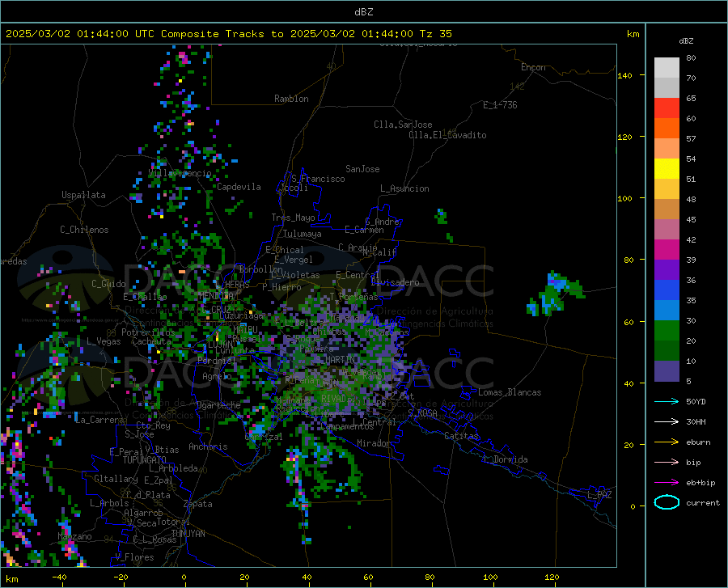Click the 120 km x-axis tick label

coord(552,577)
